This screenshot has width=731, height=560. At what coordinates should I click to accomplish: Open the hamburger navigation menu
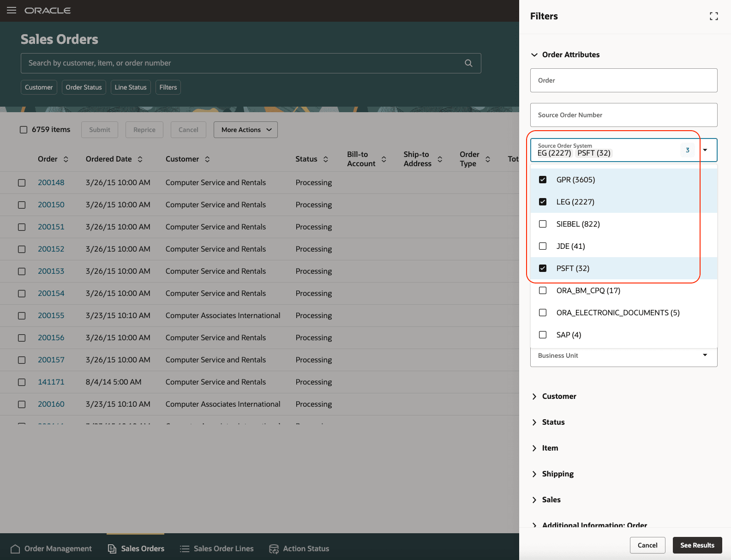pyautogui.click(x=12, y=10)
